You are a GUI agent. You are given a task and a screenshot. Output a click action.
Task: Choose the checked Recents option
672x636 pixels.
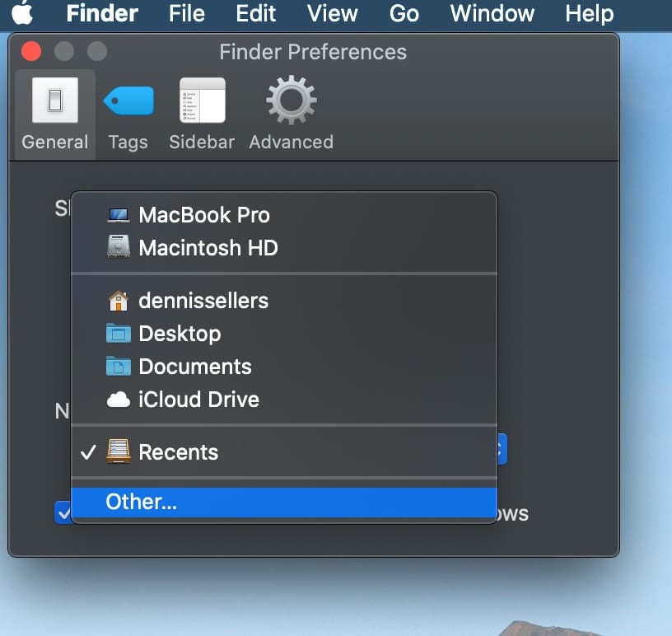click(x=178, y=452)
